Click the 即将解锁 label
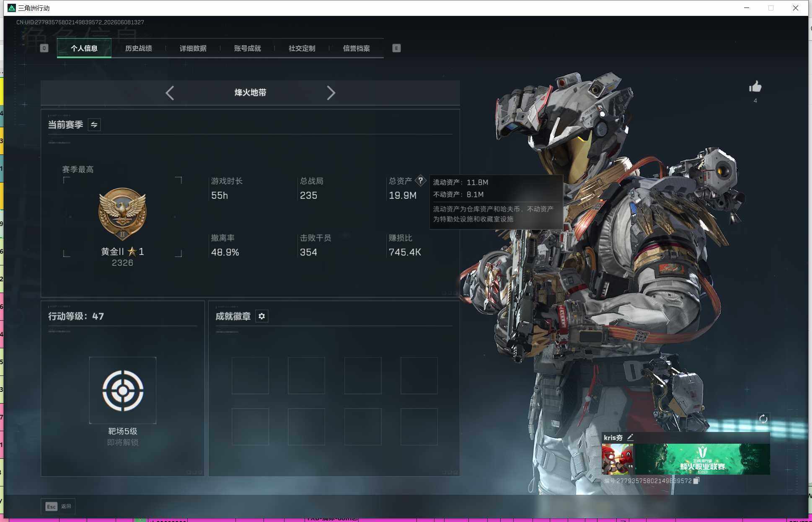Screen dimensions: 812x522 pyautogui.click(x=123, y=442)
